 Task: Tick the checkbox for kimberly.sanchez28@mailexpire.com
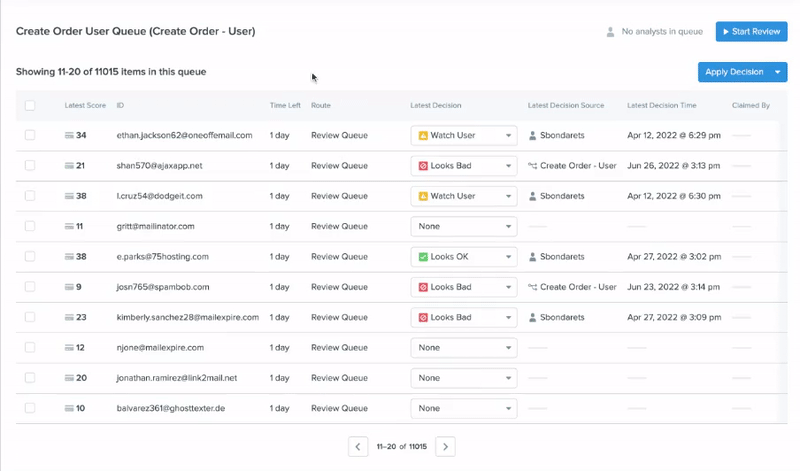30,317
